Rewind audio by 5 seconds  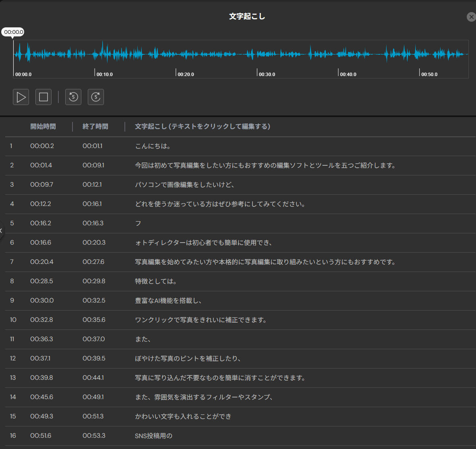73,97
